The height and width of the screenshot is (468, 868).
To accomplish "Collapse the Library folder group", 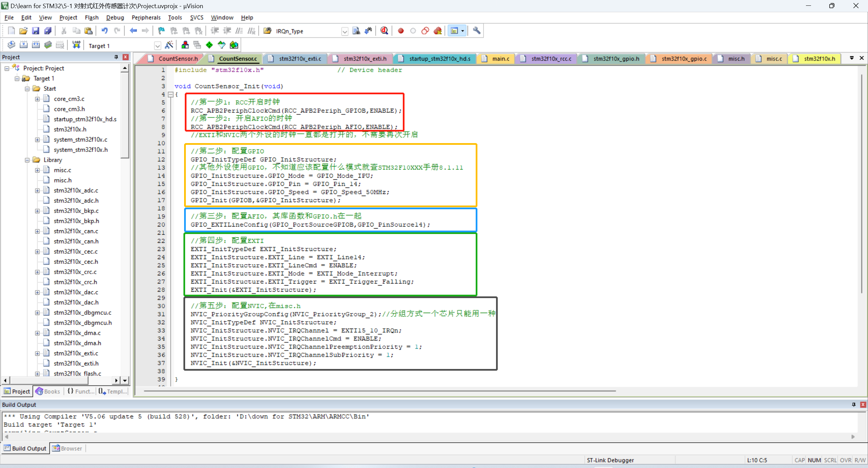I will pos(27,160).
